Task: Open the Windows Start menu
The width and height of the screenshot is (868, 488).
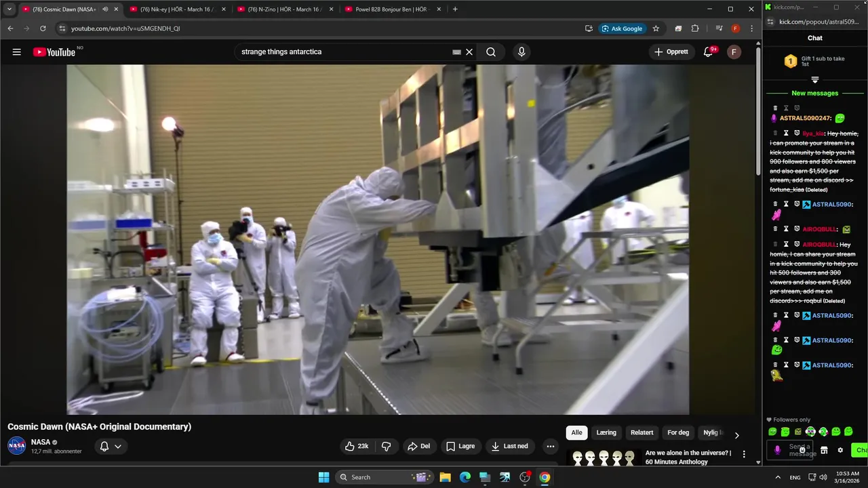Action: pyautogui.click(x=323, y=477)
